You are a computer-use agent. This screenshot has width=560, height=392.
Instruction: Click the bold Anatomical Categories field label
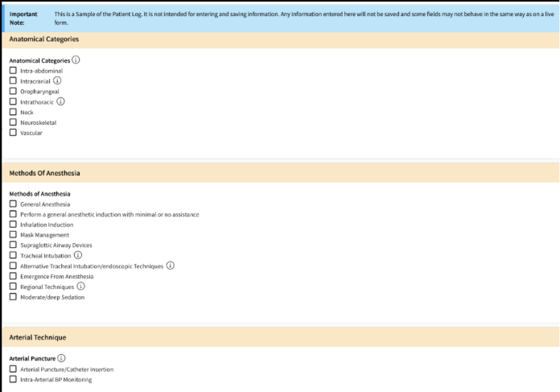click(x=39, y=60)
